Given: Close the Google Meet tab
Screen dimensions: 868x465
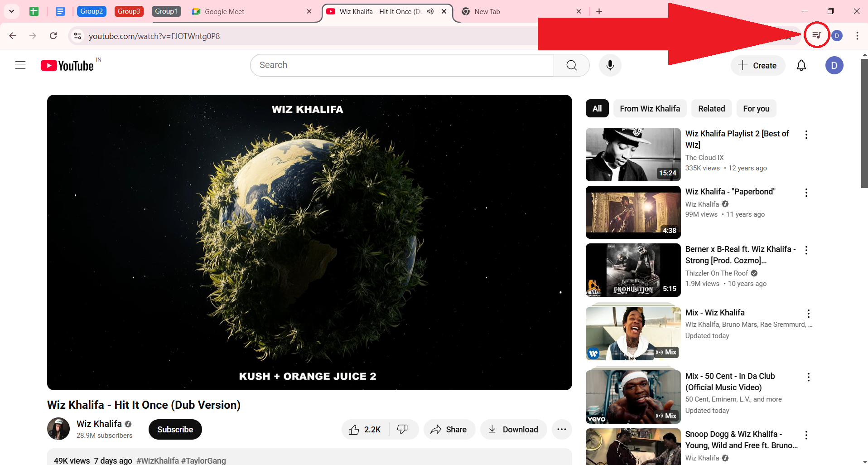Looking at the screenshot, I should pos(309,11).
